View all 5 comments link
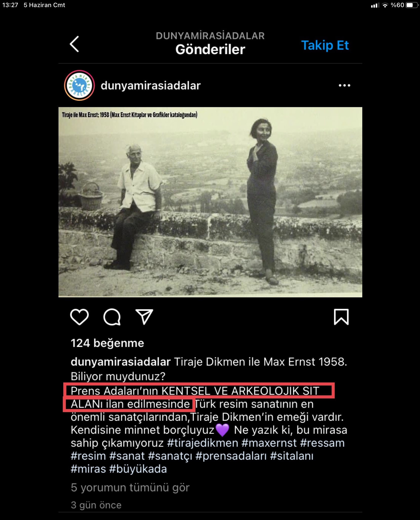Image resolution: width=420 pixels, height=520 pixels. click(130, 487)
